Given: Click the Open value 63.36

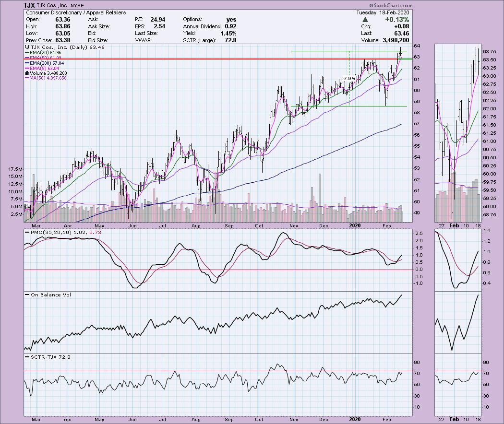Looking at the screenshot, I should click(63, 20).
